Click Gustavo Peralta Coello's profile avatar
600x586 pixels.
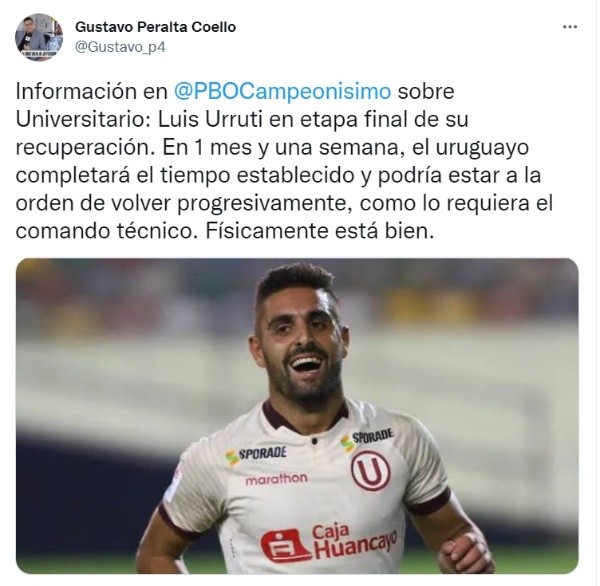click(39, 37)
